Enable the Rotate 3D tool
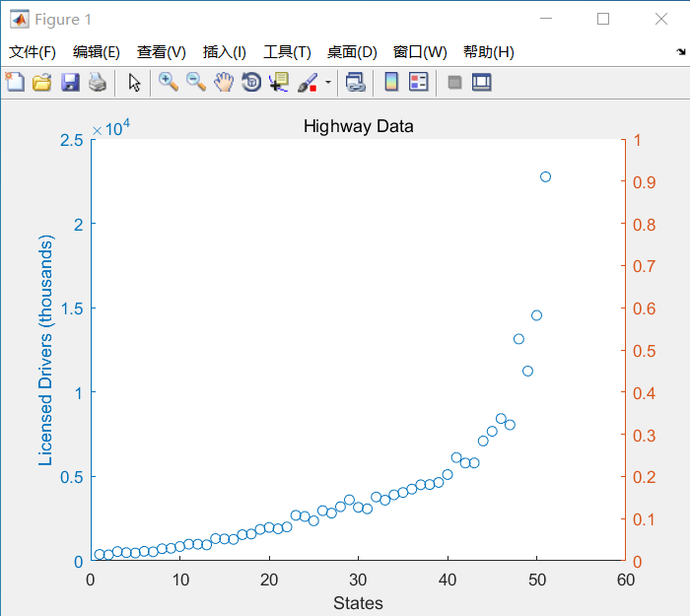 (251, 82)
